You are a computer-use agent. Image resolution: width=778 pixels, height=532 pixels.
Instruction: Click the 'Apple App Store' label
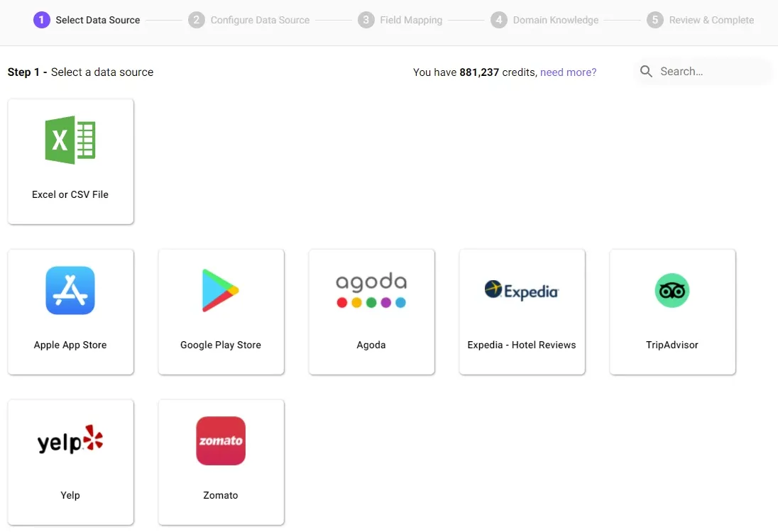[x=70, y=345]
